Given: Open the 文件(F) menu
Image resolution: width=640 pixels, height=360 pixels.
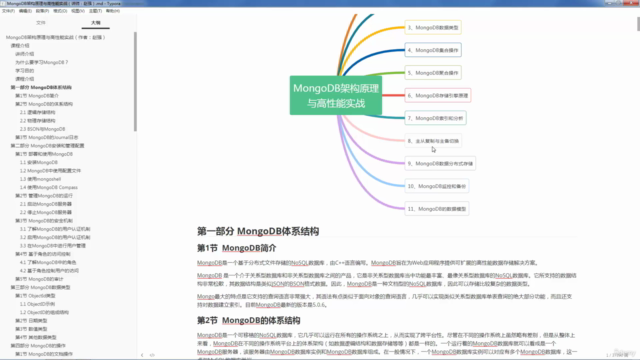Looking at the screenshot, I should coord(8,11).
